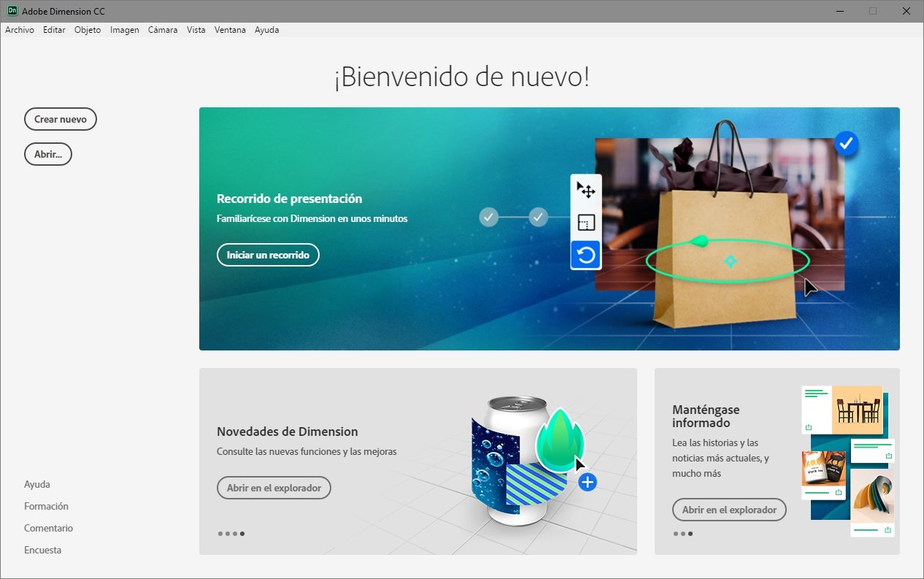Start the tour with Iniciar un recorrido

(268, 255)
